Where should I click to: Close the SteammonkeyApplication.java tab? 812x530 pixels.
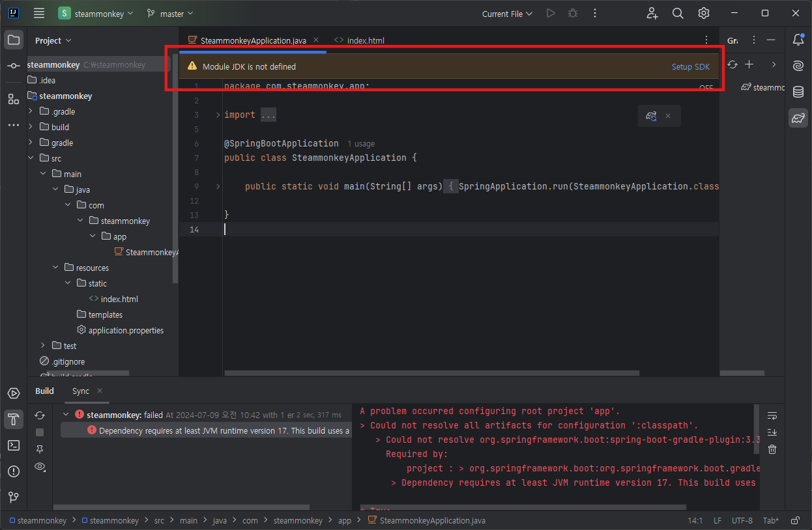pos(316,40)
